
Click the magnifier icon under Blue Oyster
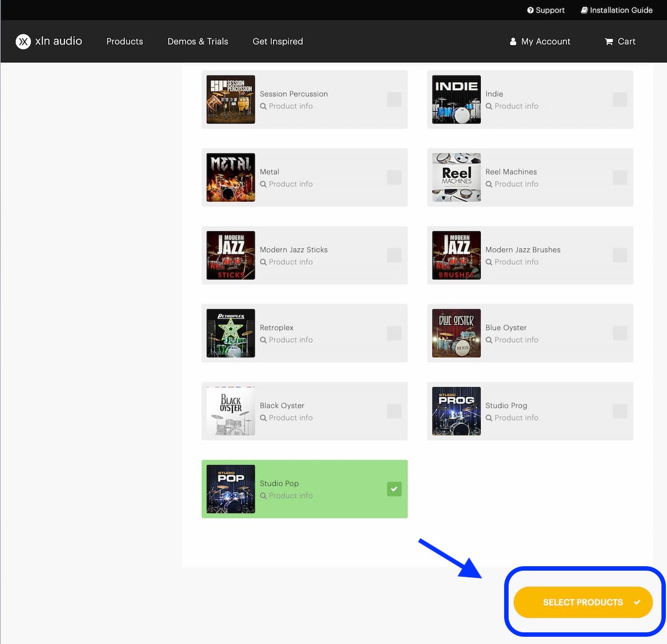tap(489, 340)
